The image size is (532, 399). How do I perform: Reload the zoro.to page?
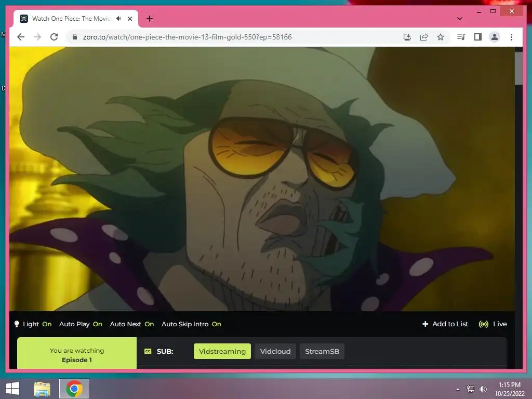pos(54,37)
